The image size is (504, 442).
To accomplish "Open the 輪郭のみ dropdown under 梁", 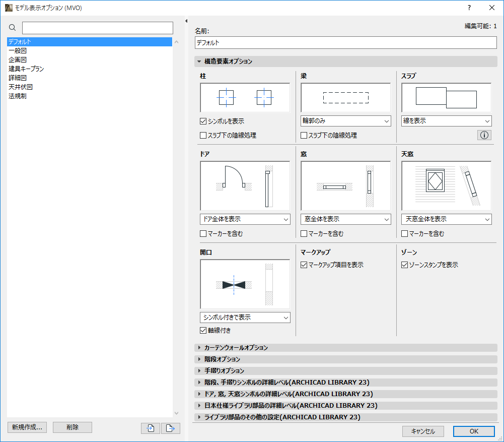I will click(345, 121).
